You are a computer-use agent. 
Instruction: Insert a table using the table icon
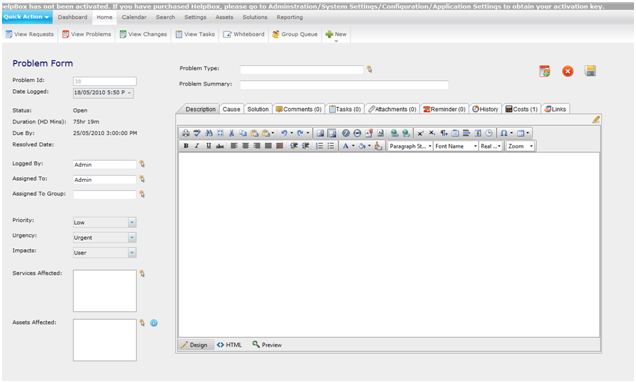[x=521, y=133]
